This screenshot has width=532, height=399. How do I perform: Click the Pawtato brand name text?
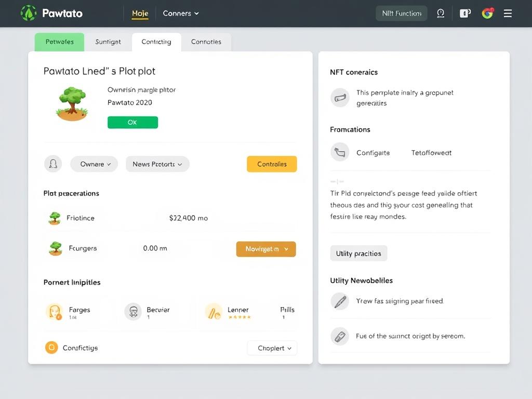[x=62, y=13]
